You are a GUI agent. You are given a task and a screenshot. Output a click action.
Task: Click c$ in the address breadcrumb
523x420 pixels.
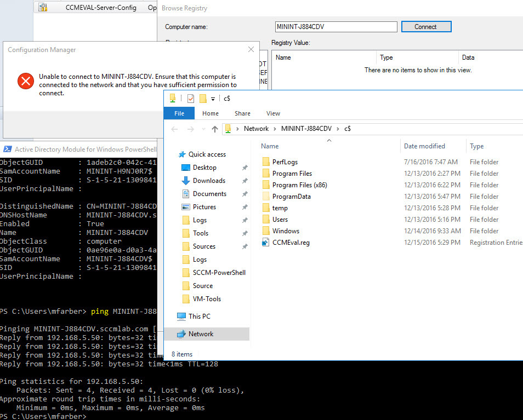tap(348, 129)
